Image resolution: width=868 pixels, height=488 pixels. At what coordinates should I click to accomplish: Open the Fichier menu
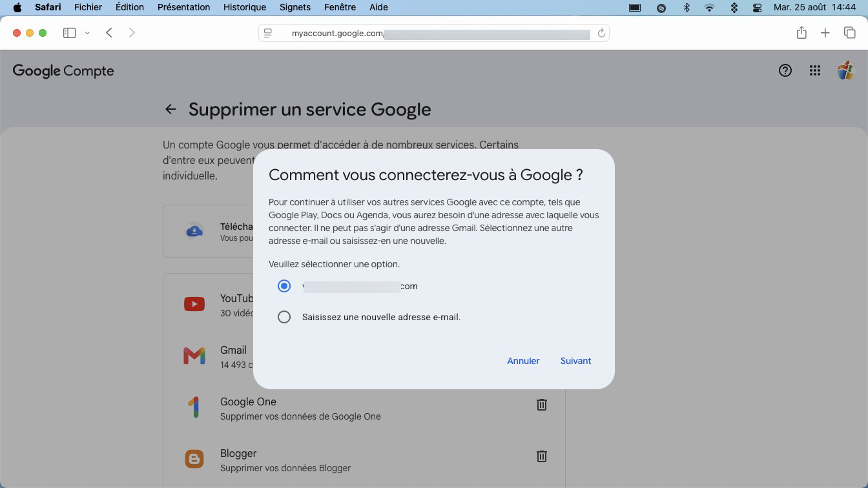point(88,7)
